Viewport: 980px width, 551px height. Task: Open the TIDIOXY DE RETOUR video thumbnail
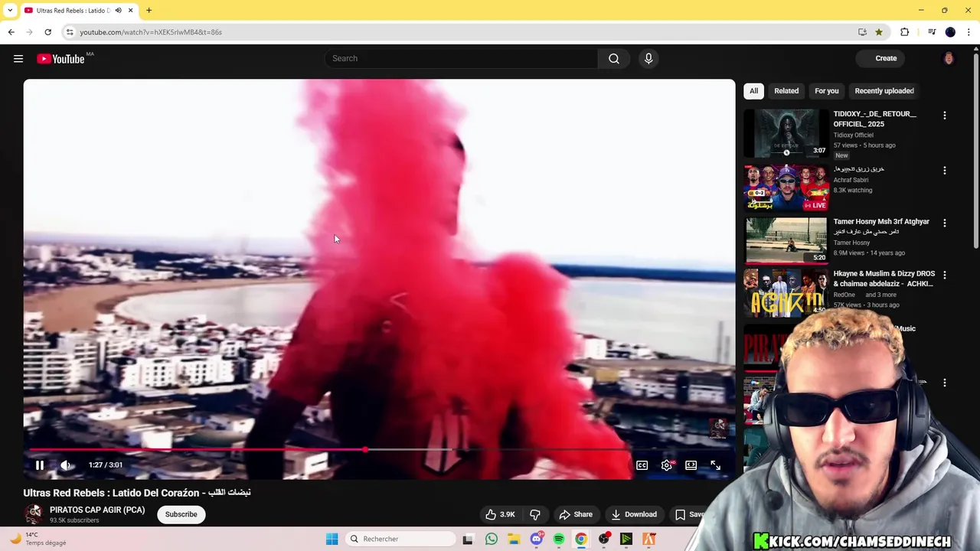click(x=786, y=133)
